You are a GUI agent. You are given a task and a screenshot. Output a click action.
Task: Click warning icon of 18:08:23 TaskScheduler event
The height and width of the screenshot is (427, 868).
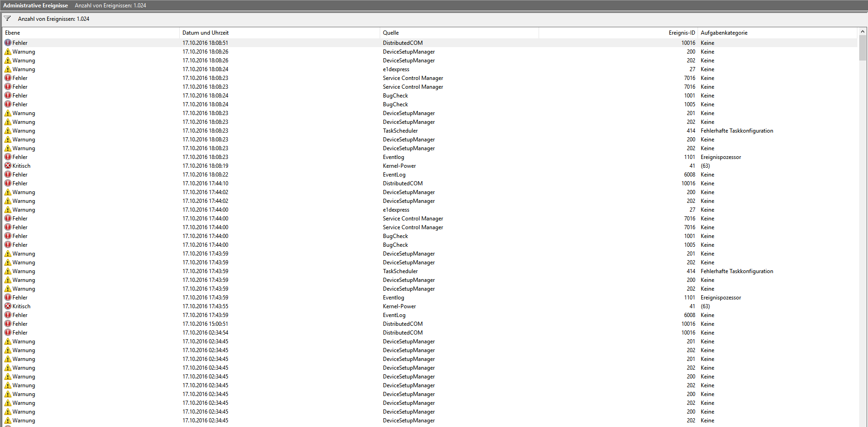(x=8, y=130)
